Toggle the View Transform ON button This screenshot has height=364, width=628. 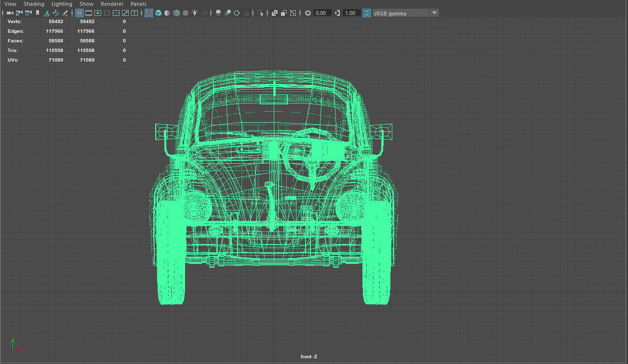(367, 13)
